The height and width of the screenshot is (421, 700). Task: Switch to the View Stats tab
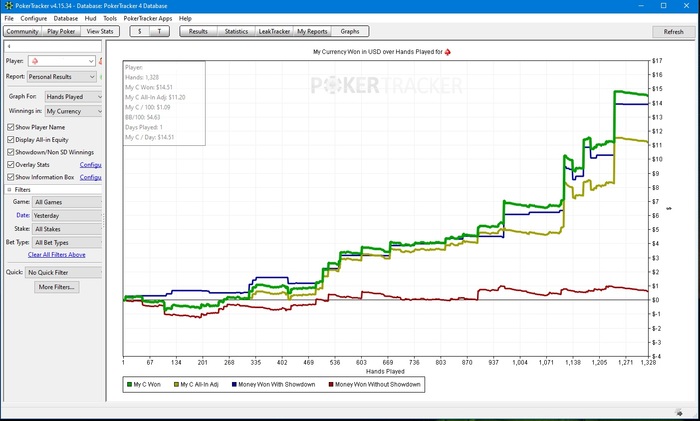pos(100,31)
